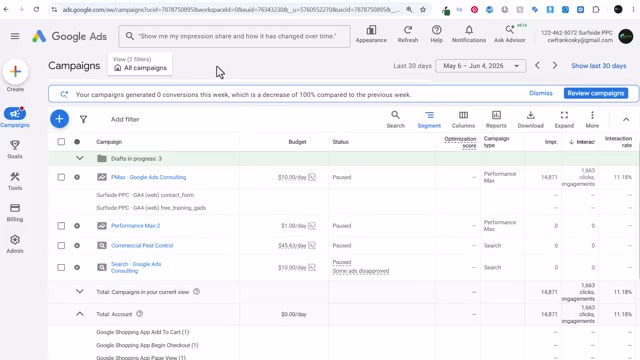Viewport: 640px width, 360px height.
Task: Check the Commercial Pest Control row
Action: [61, 245]
